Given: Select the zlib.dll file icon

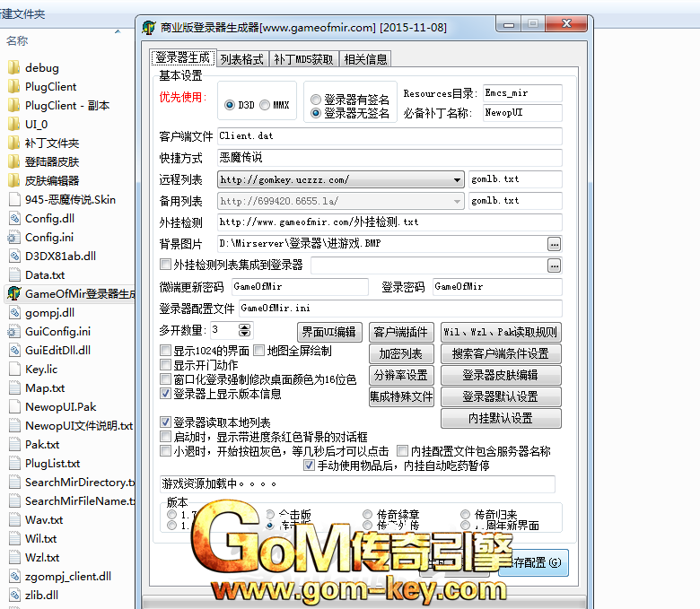Looking at the screenshot, I should point(14,595).
